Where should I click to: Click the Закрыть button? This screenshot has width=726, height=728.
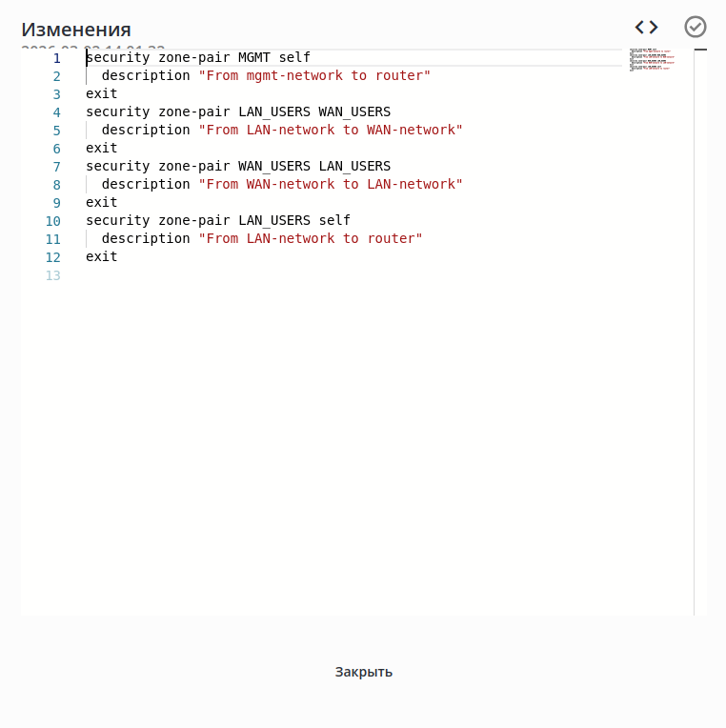click(x=363, y=672)
